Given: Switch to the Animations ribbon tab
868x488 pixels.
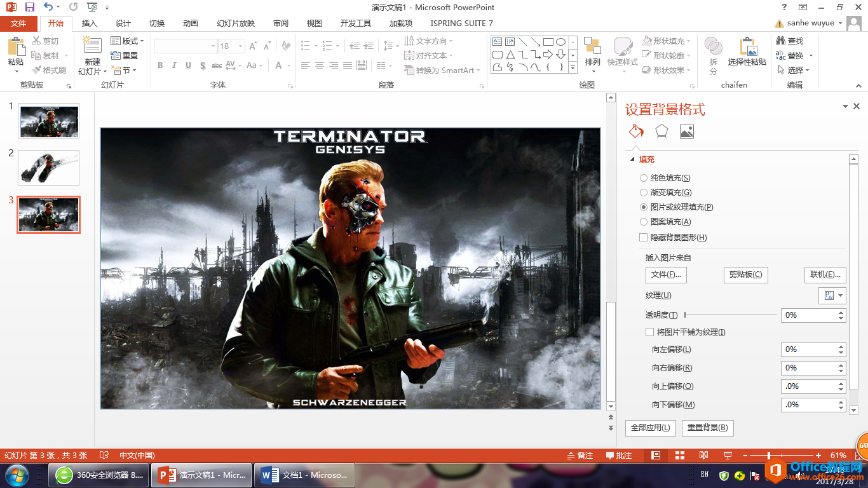Looking at the screenshot, I should [190, 24].
